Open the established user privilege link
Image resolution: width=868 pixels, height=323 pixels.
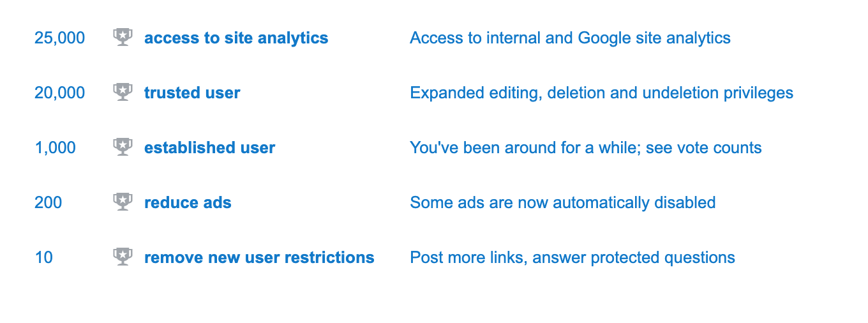pos(209,147)
